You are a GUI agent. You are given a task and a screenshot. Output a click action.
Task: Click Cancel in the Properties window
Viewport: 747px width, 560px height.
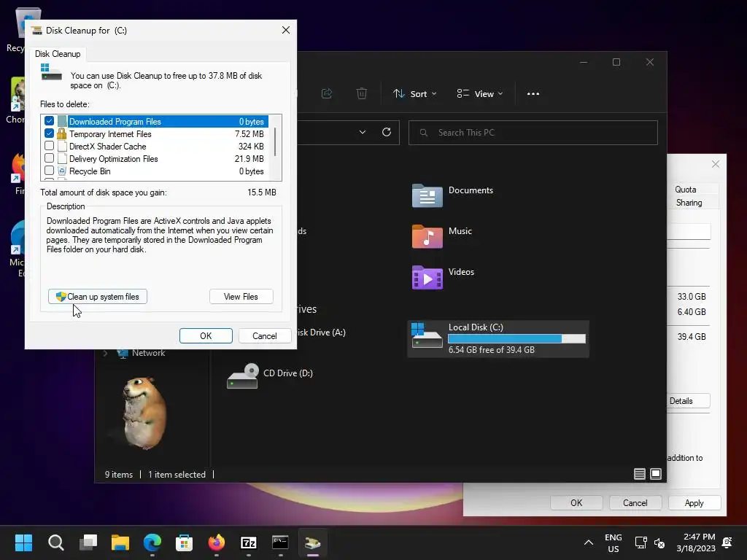point(635,503)
